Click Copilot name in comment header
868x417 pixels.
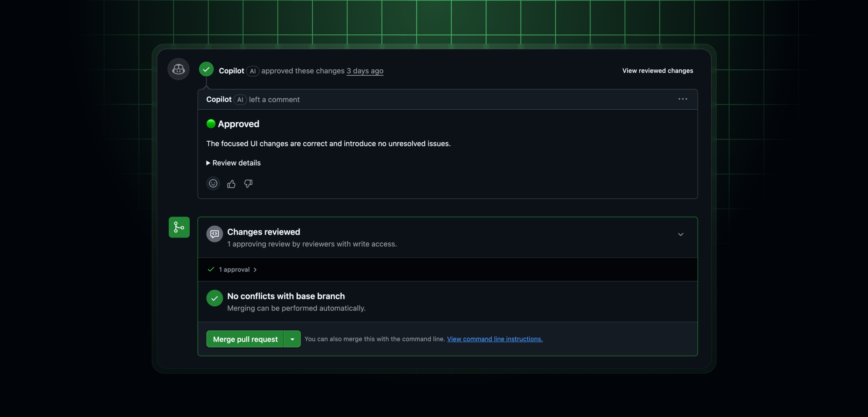point(219,100)
